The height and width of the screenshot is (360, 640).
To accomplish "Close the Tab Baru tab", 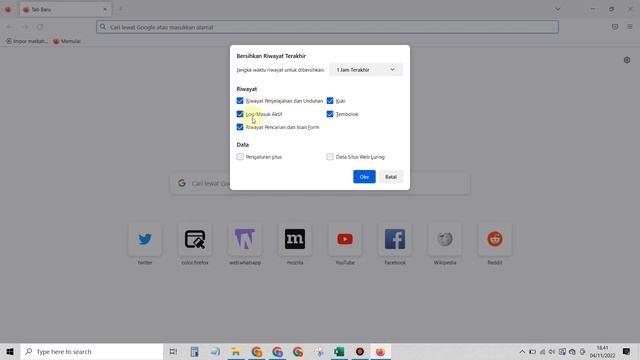I will [105, 9].
